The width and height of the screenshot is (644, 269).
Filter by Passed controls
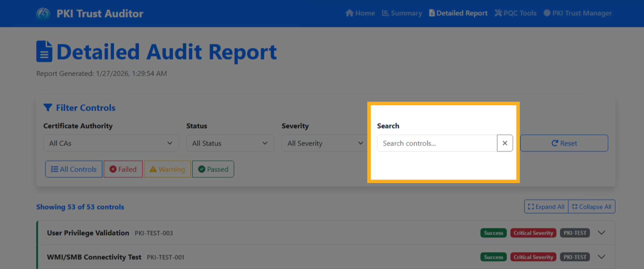(x=213, y=169)
